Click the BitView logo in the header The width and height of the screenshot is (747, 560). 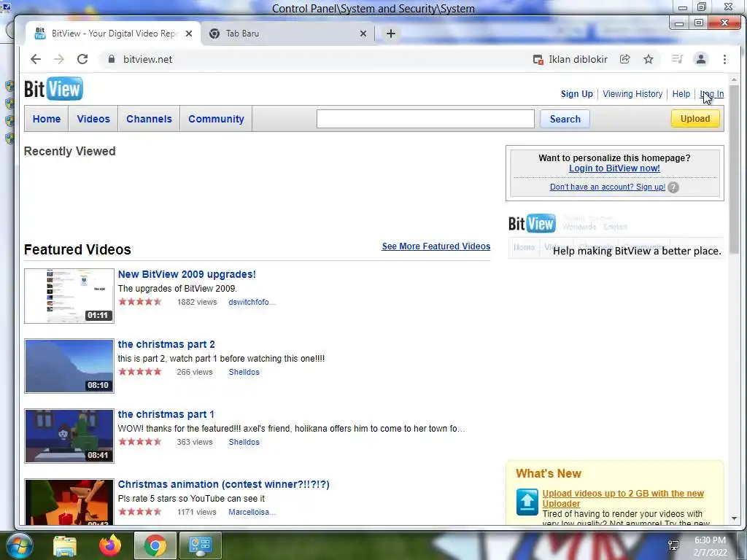click(x=53, y=88)
